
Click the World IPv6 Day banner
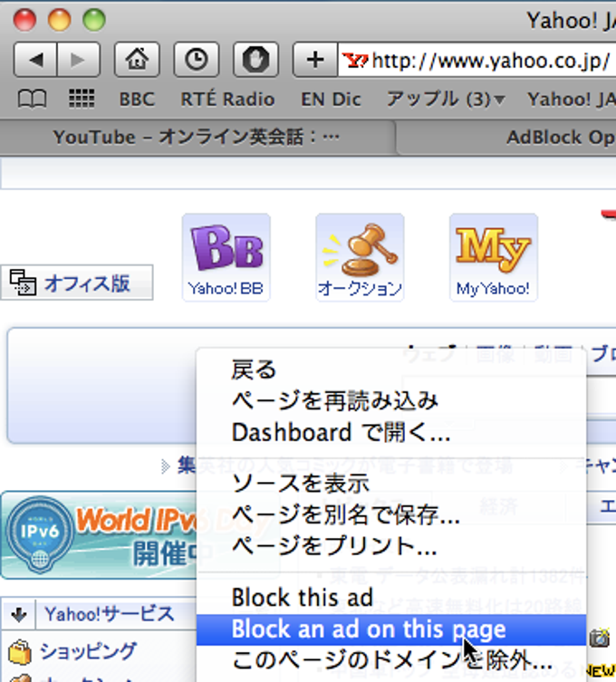tap(99, 535)
